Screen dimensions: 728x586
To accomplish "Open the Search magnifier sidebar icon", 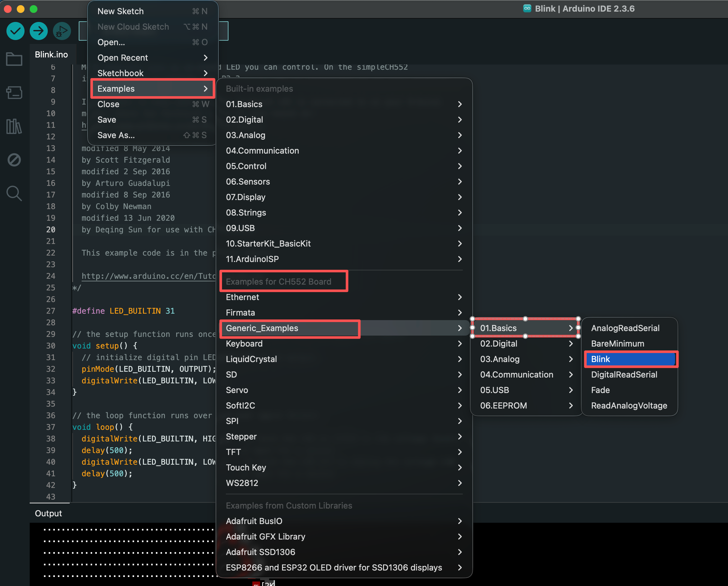I will click(14, 193).
